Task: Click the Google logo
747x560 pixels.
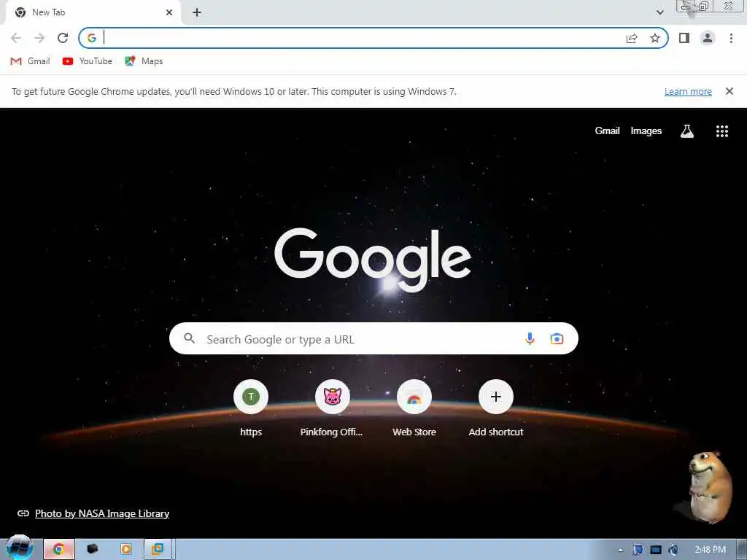Action: click(373, 260)
